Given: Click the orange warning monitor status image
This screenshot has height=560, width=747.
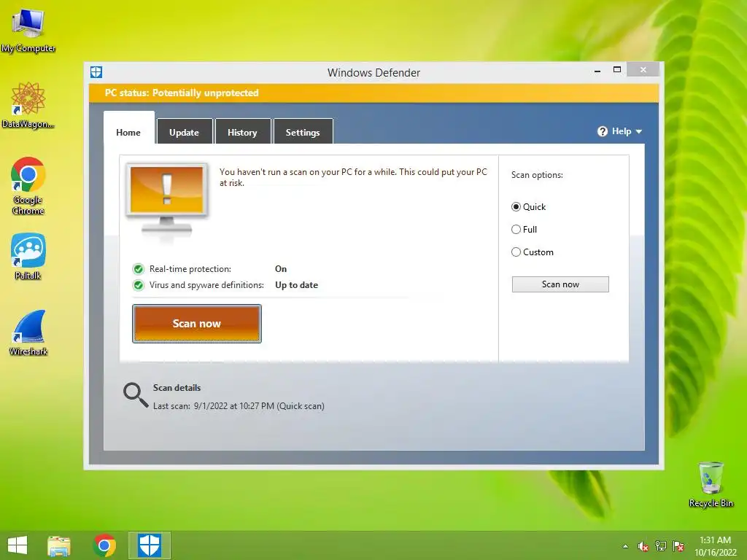Looking at the screenshot, I should (167, 200).
